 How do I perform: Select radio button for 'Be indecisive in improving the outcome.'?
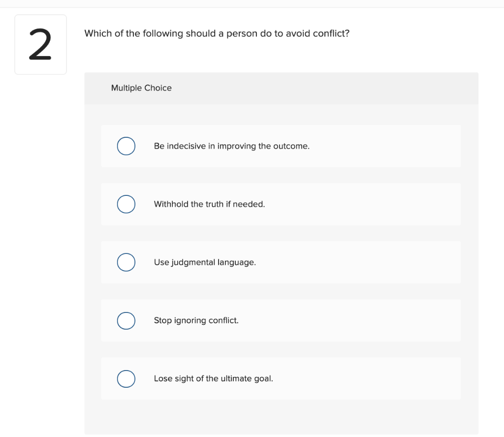point(126,146)
